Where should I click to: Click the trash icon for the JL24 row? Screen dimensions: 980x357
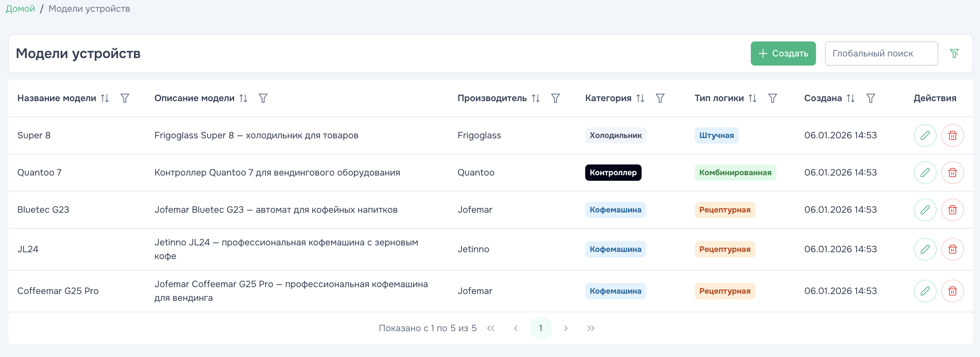(952, 249)
